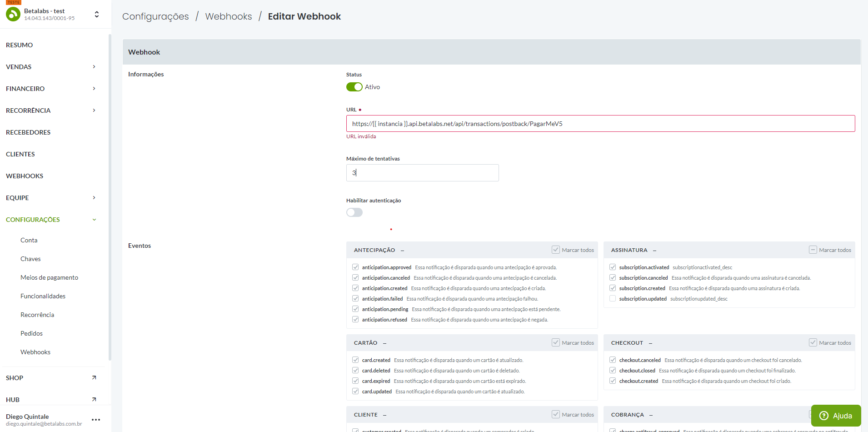Toggle Marcar todos for CARTÃO

(x=556, y=342)
